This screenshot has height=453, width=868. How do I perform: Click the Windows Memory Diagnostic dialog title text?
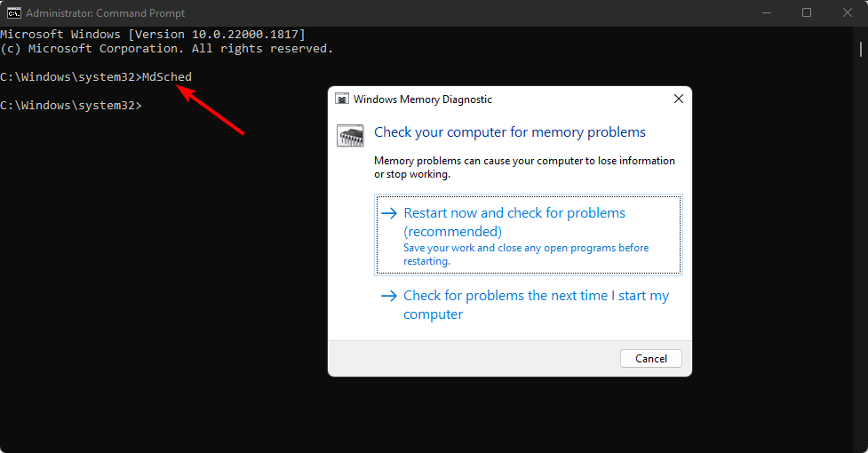tap(423, 99)
